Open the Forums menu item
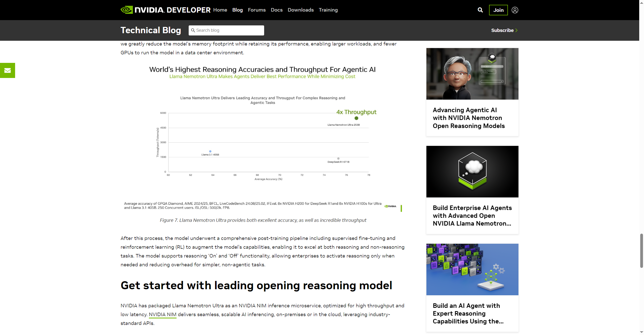Image resolution: width=644 pixels, height=335 pixels. click(x=257, y=10)
